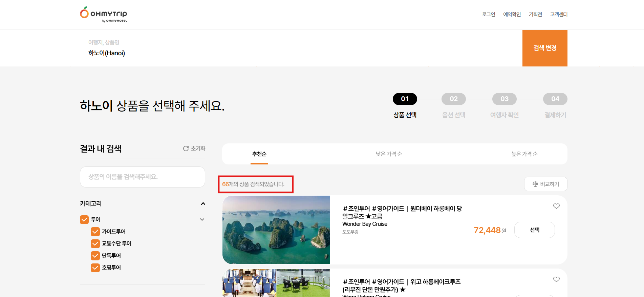Open 고객센터 in the top menu
Screen dimensions: 644x297
tap(559, 14)
